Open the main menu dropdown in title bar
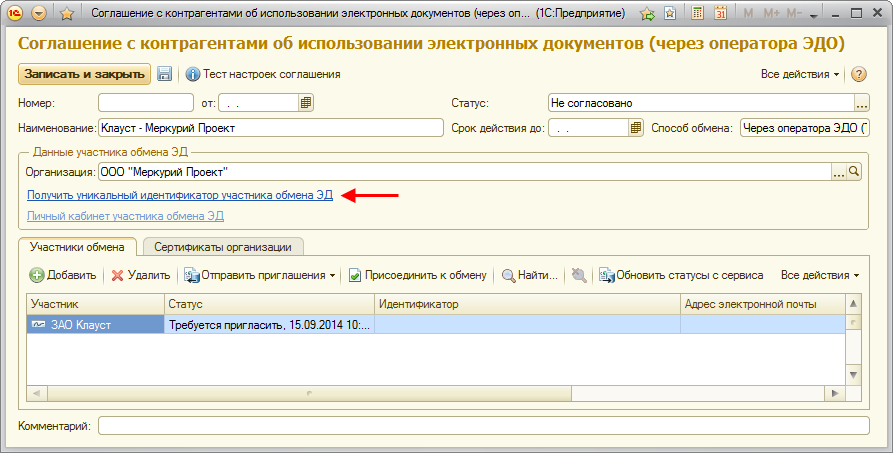 (x=39, y=13)
